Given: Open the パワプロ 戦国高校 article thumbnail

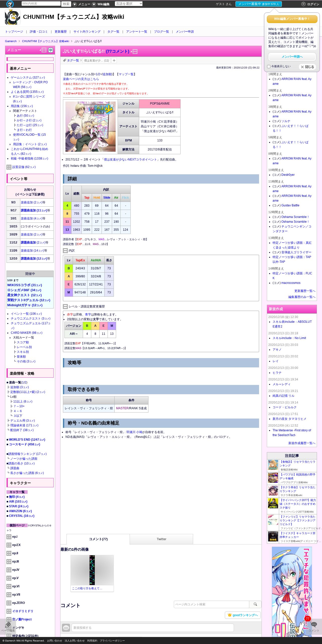Looking at the screenshot, I should point(273,478).
